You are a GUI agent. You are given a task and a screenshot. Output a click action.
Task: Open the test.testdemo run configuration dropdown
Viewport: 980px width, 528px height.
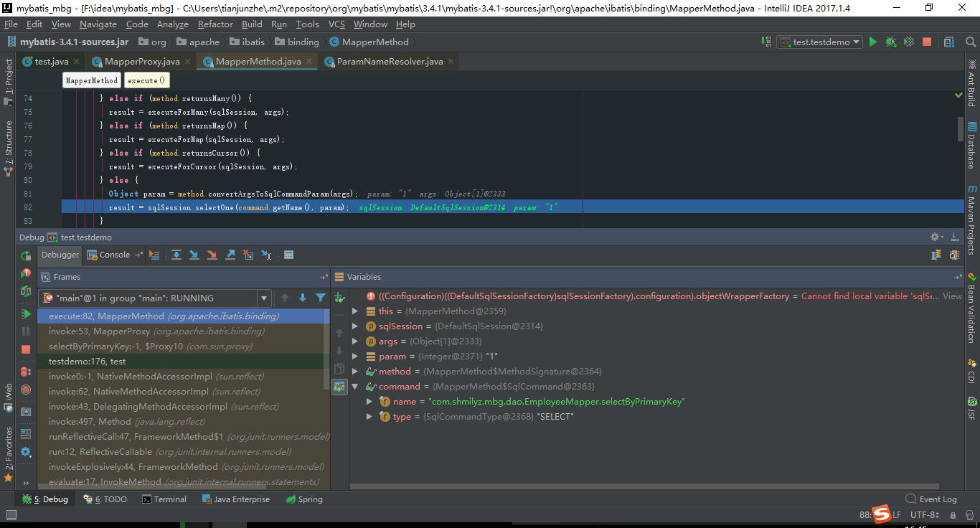pos(858,42)
